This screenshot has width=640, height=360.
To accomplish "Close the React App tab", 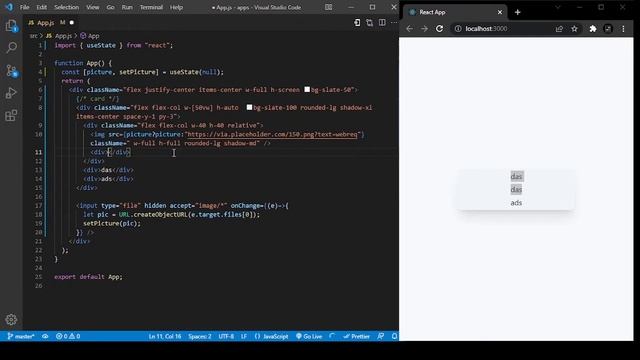I will click(x=500, y=12).
